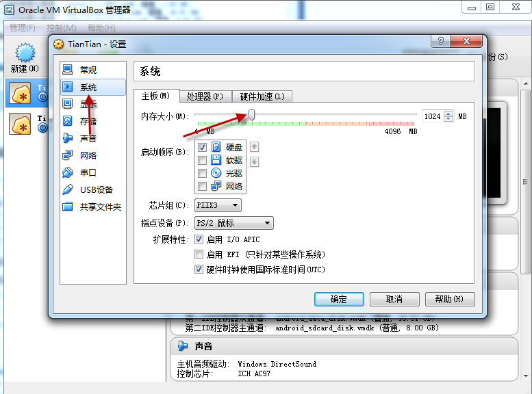
Task: Switch to the 主板 tab
Action: (x=155, y=96)
